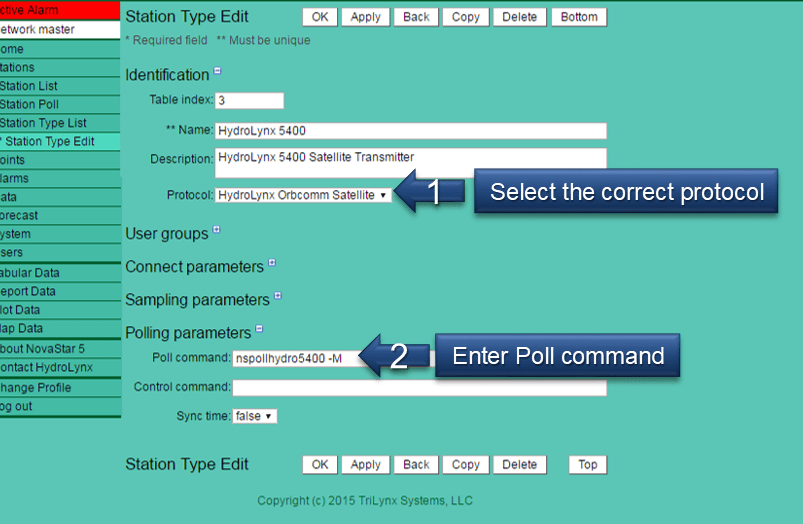This screenshot has height=524, width=803.
Task: Collapse the Identification section
Action: pyautogui.click(x=217, y=71)
